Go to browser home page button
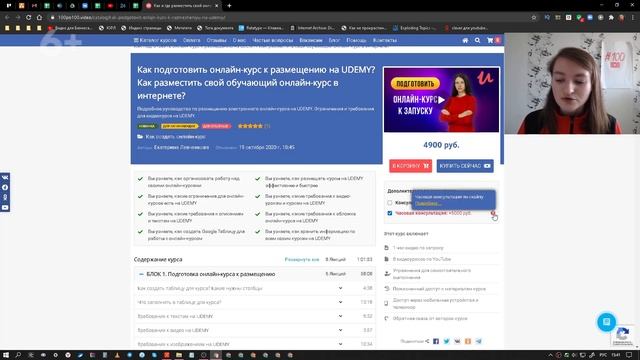 click(x=39, y=18)
